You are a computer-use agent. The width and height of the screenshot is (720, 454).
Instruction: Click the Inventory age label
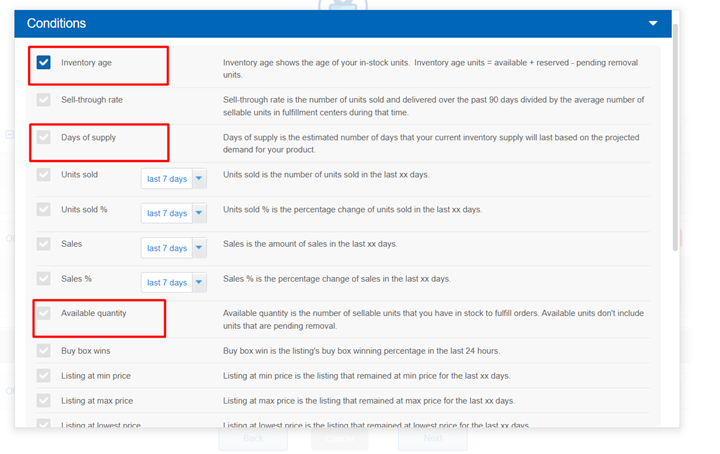point(86,62)
